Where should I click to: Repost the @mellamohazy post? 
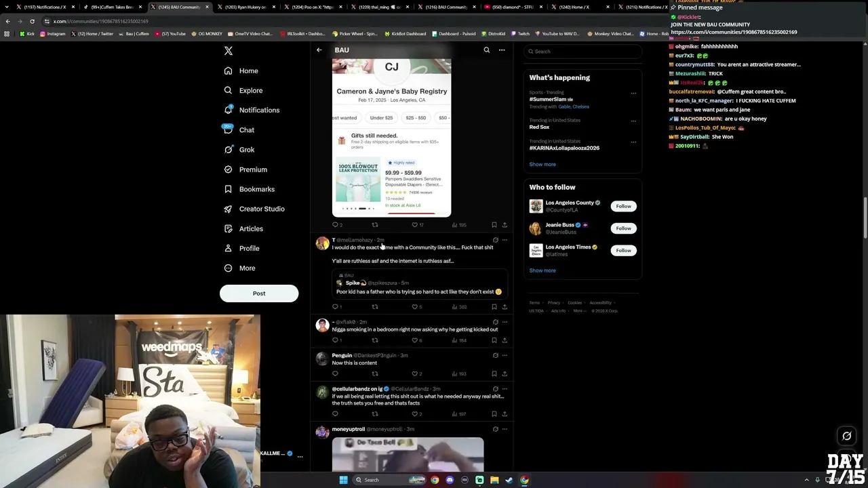(375, 307)
